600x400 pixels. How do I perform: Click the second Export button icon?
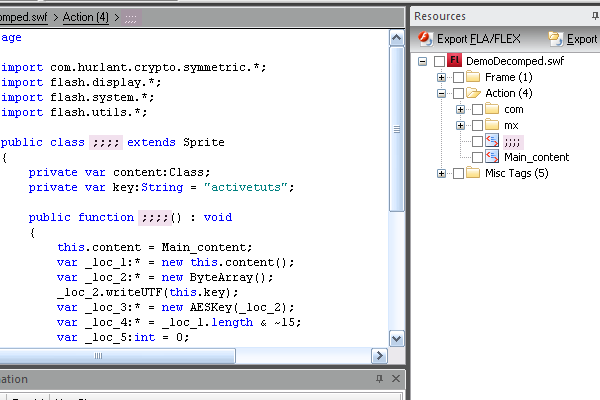pyautogui.click(x=556, y=39)
